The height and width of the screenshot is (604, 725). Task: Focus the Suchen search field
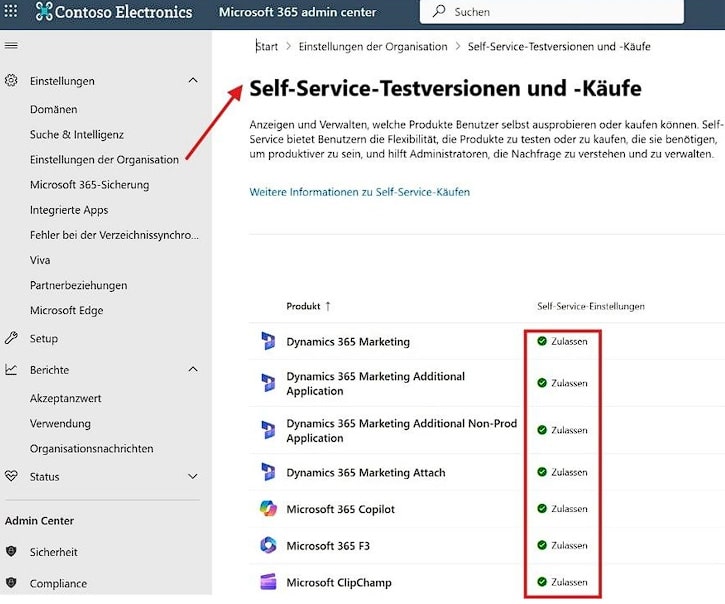[552, 12]
